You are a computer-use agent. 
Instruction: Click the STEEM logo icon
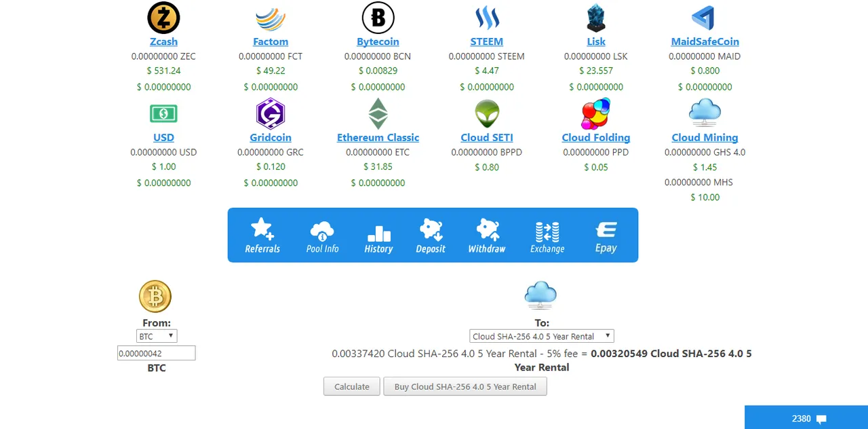click(x=487, y=18)
